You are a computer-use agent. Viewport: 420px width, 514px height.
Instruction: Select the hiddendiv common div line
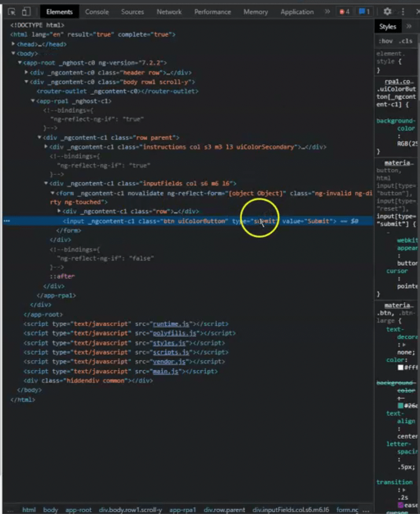pyautogui.click(x=88, y=381)
